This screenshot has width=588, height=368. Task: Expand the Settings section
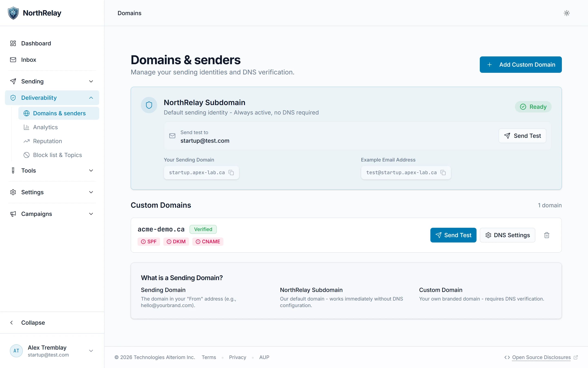pyautogui.click(x=52, y=192)
